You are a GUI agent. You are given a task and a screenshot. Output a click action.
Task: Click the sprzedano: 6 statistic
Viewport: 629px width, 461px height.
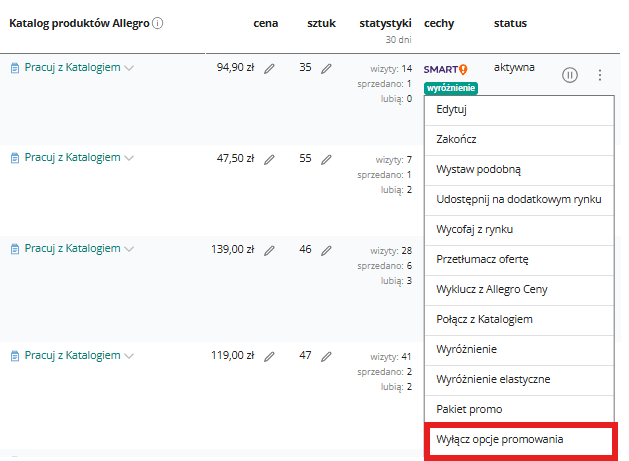[x=385, y=266]
